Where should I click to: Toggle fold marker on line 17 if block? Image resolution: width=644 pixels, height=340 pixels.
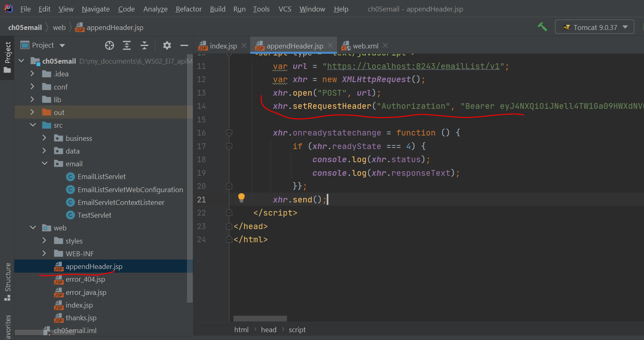(x=229, y=146)
